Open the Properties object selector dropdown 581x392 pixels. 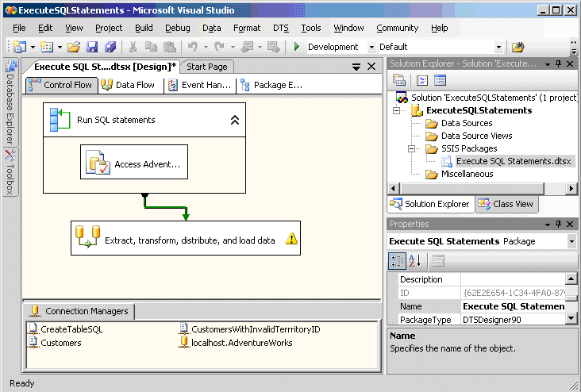tap(571, 241)
